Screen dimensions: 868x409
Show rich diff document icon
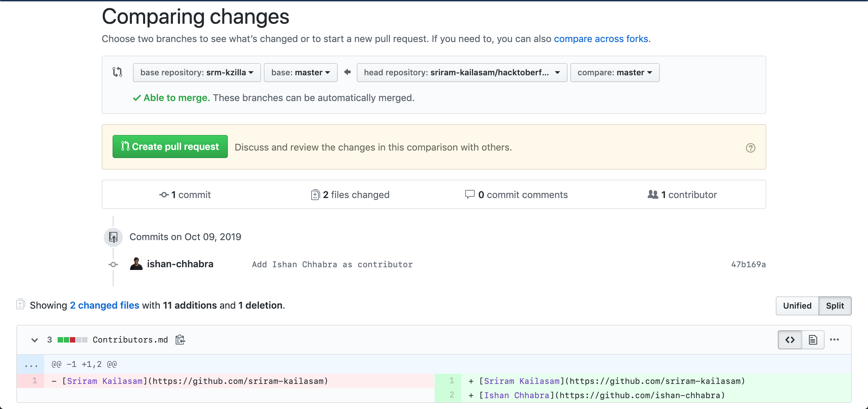[813, 340]
